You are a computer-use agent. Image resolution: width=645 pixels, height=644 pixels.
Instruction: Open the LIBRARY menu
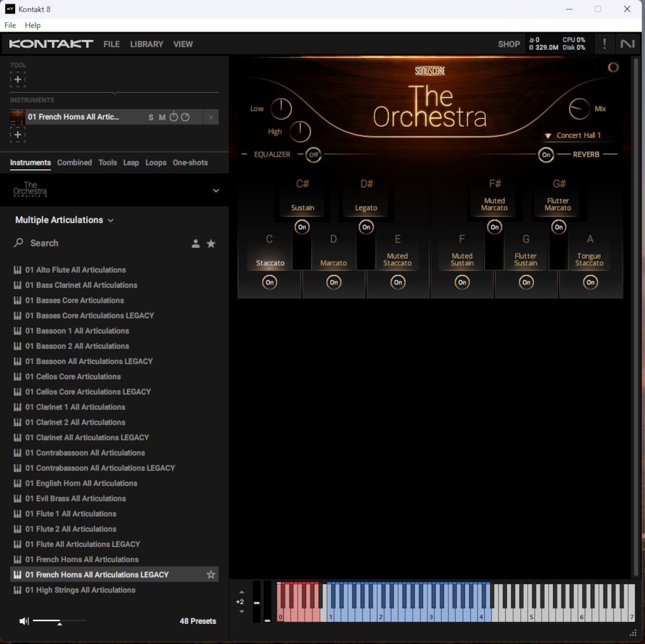(147, 44)
